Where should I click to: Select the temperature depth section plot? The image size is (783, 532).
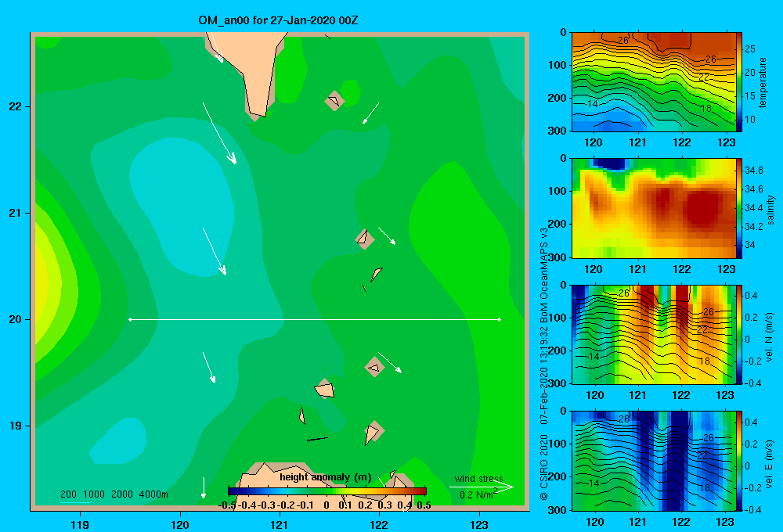tap(654, 82)
